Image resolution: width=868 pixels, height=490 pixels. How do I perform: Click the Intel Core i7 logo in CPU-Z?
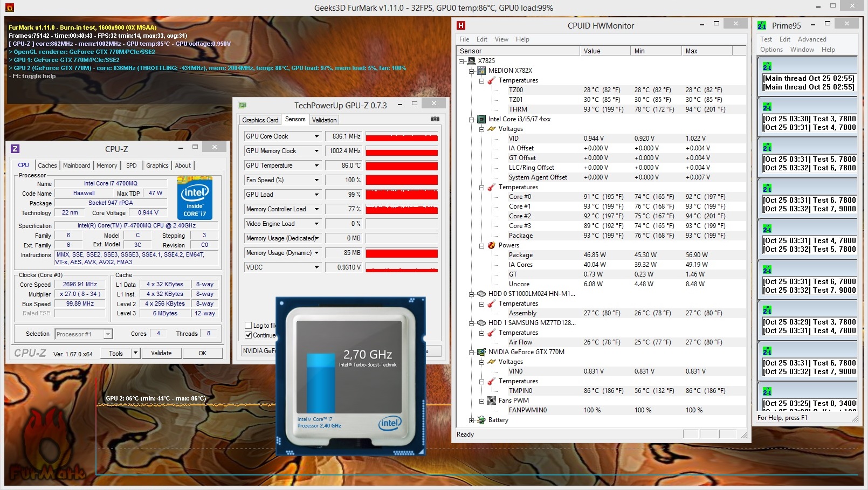coord(195,198)
